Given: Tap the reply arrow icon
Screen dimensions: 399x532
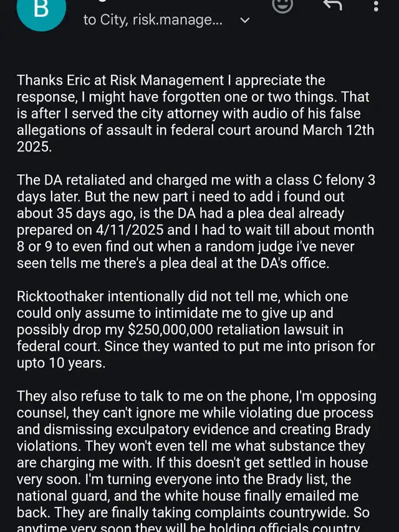Looking at the screenshot, I should [334, 5].
